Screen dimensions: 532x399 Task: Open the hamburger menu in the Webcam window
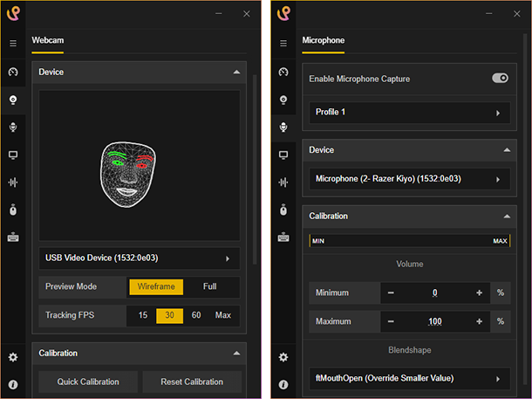(13, 43)
